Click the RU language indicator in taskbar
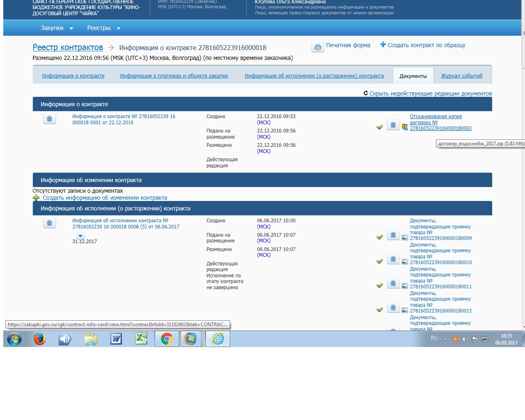This screenshot has width=525, height=420. coord(434,338)
